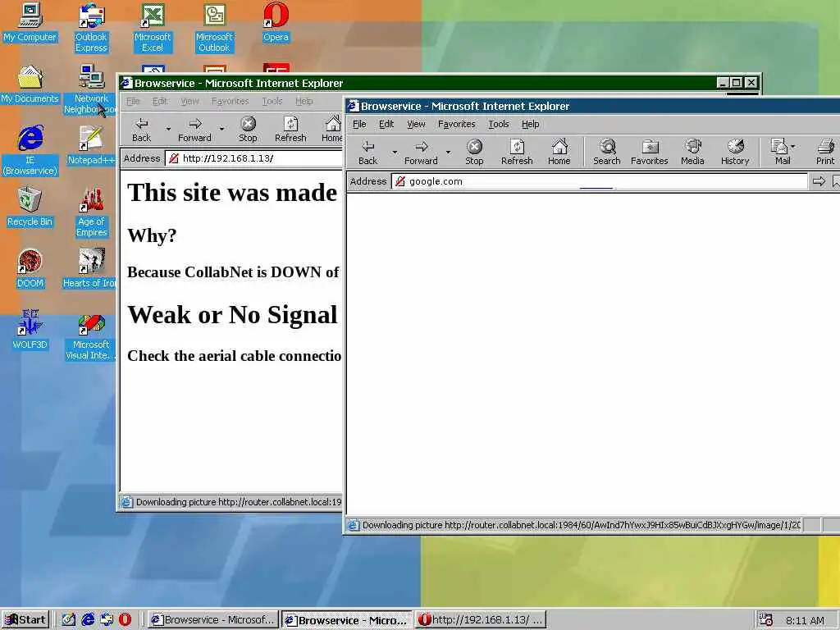Select Microsoft Visual InterDev desktop icon
Screen dimensions: 840x630
click(x=90, y=336)
